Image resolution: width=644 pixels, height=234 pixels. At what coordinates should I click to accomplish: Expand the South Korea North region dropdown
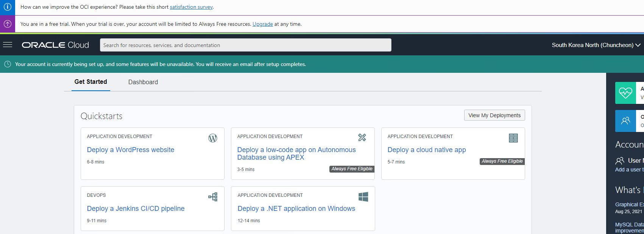596,45
